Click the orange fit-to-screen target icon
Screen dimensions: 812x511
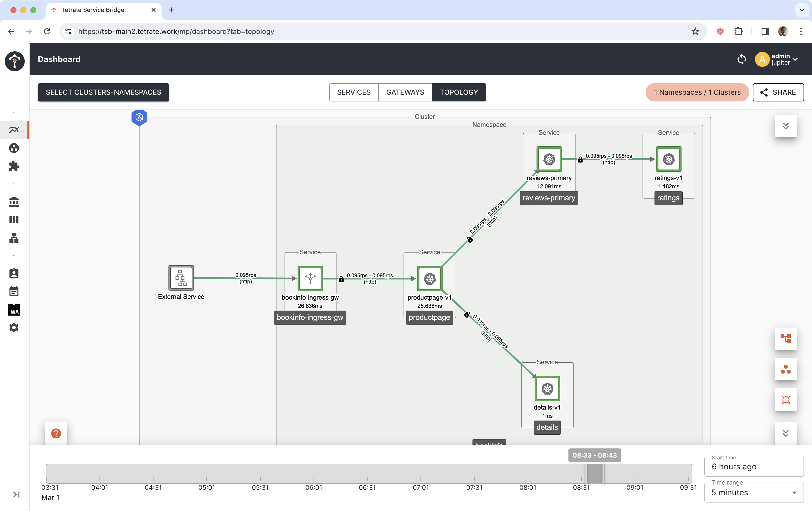pyautogui.click(x=785, y=399)
